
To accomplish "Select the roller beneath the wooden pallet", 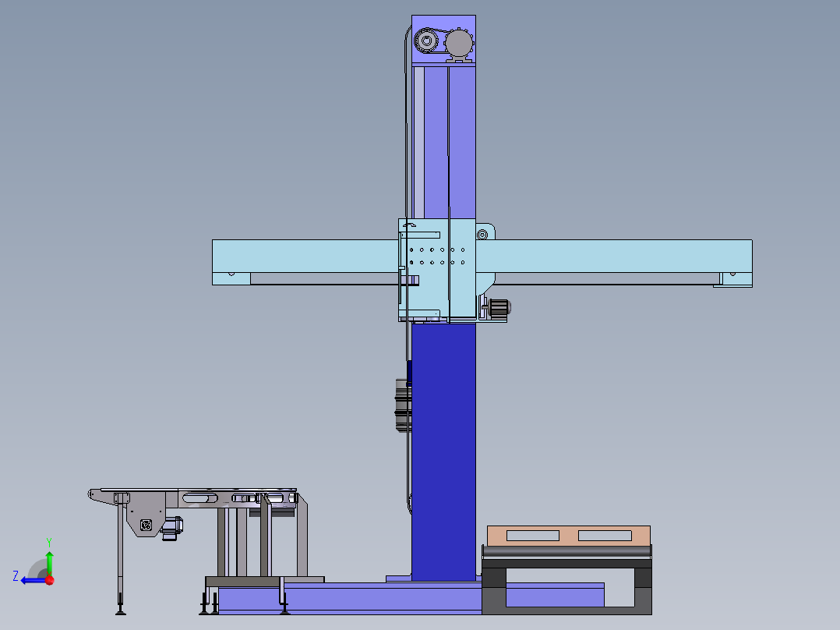I will click(566, 551).
